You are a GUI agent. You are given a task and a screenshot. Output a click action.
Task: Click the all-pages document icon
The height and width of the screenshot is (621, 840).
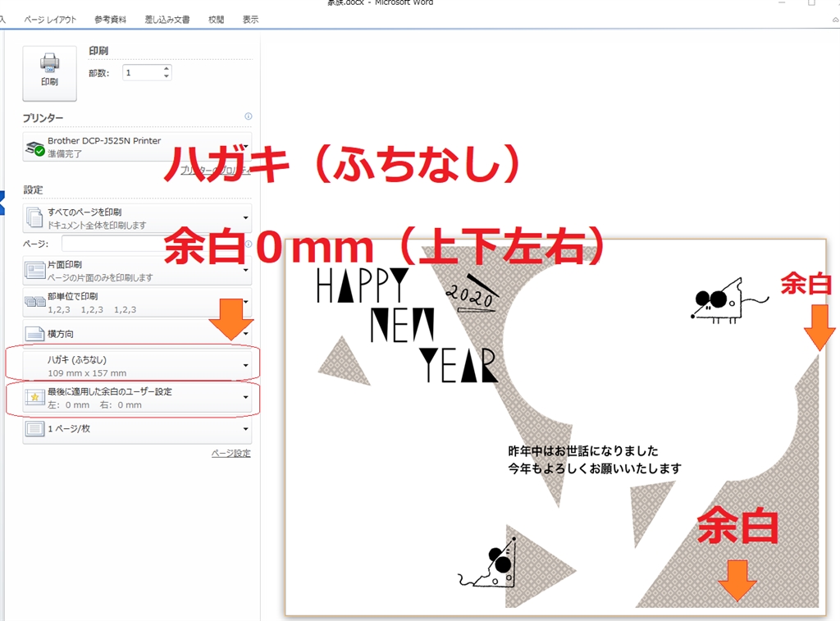pos(34,217)
